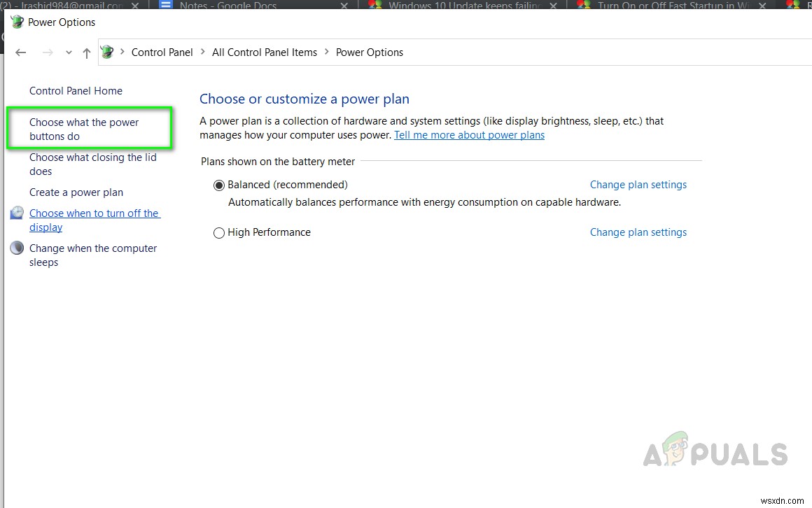Viewport: 812px width, 508px height.
Task: Click the Power Options title bar icon
Action: [17, 22]
